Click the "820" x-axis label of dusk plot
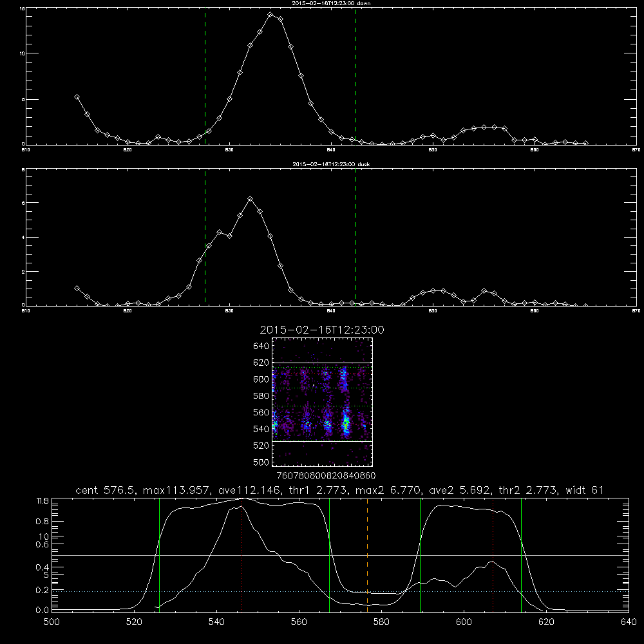Screen dimensions: 644x644 tap(128, 311)
